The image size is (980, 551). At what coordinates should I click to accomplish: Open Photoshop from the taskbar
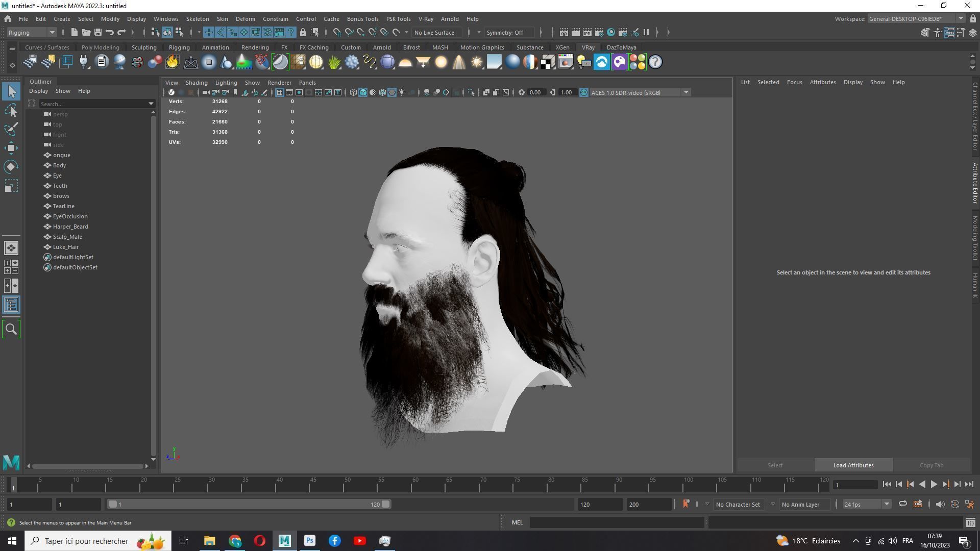309,541
